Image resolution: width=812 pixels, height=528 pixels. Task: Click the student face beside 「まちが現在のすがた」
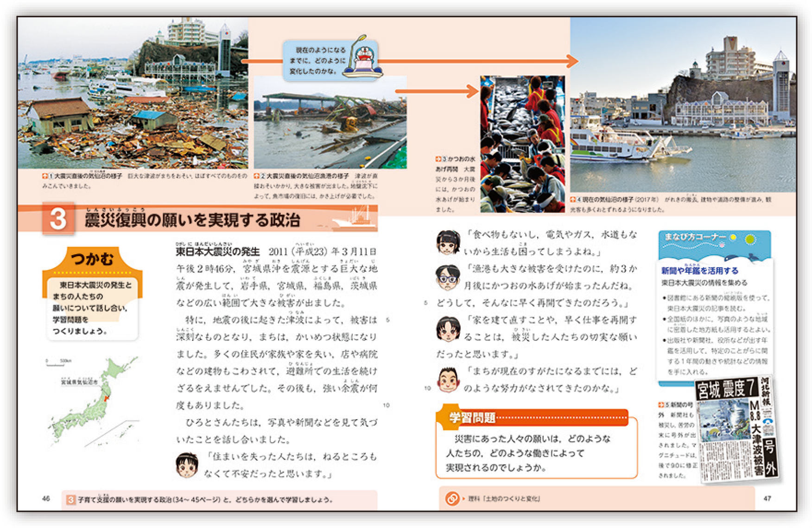click(448, 379)
